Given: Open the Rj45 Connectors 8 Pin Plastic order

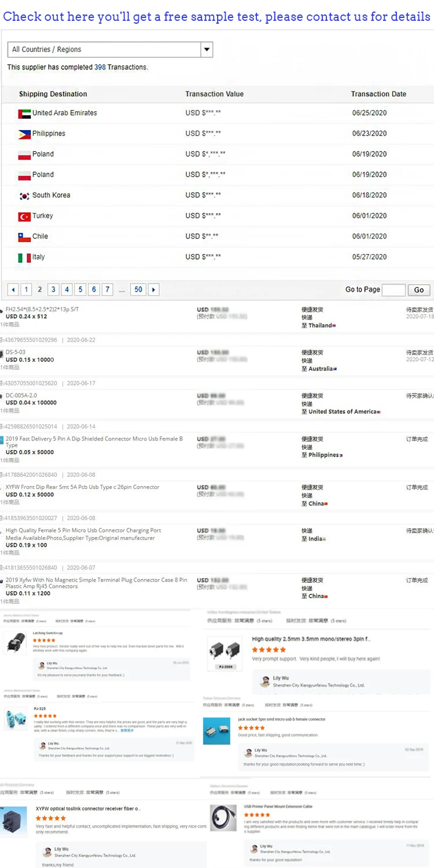Looking at the screenshot, I should [97, 583].
